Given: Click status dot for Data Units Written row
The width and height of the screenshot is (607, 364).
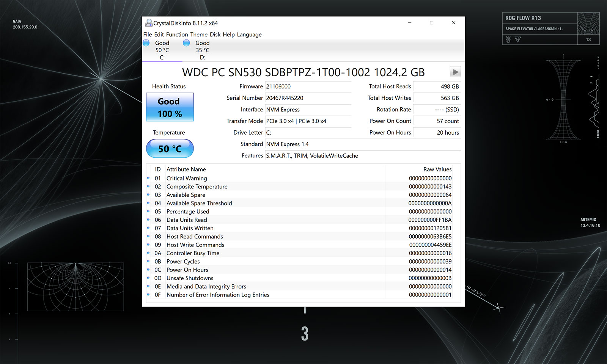Looking at the screenshot, I should [148, 228].
